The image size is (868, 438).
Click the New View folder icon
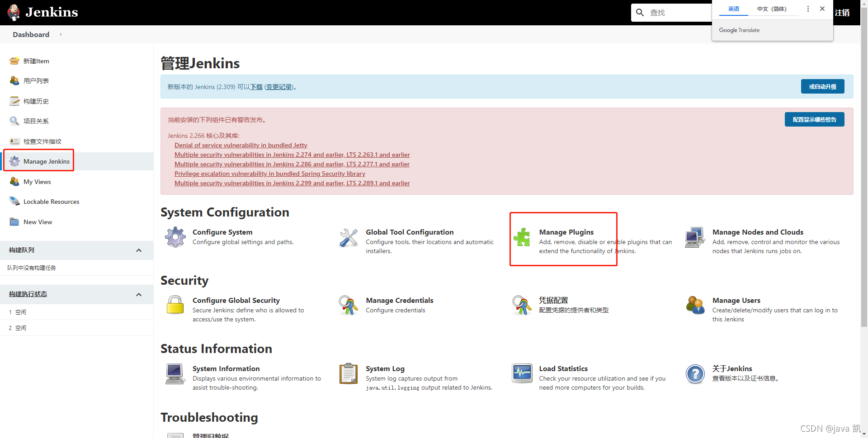(14, 222)
